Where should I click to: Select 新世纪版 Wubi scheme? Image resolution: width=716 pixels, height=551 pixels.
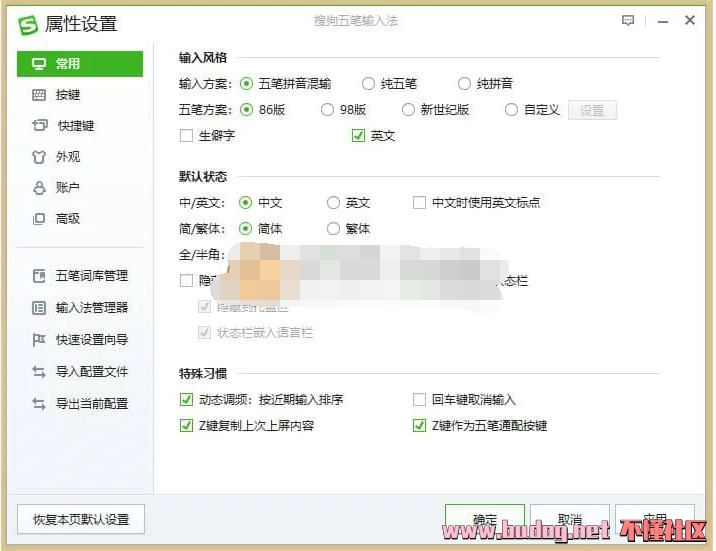[408, 110]
